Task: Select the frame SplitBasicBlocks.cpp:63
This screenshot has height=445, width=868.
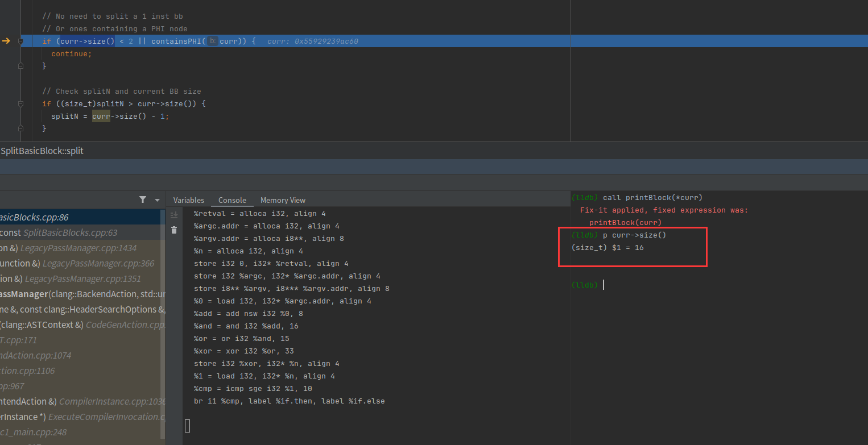Action: 81,232
